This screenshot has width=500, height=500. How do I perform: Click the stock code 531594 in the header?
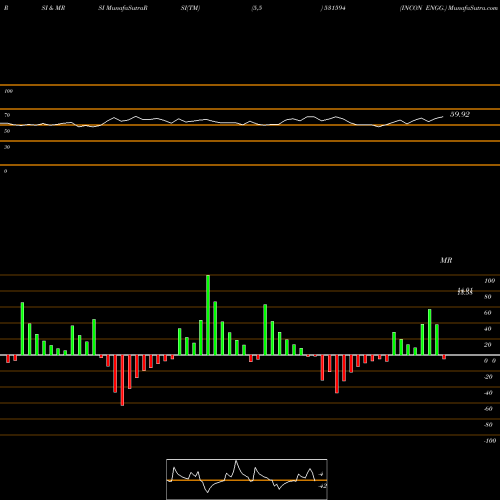coord(334,8)
